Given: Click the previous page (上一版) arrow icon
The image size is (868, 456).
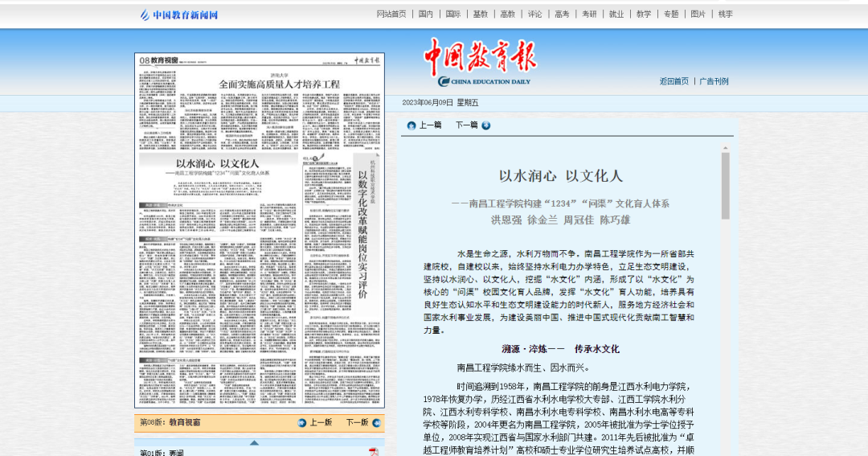Looking at the screenshot, I should click(x=302, y=422).
